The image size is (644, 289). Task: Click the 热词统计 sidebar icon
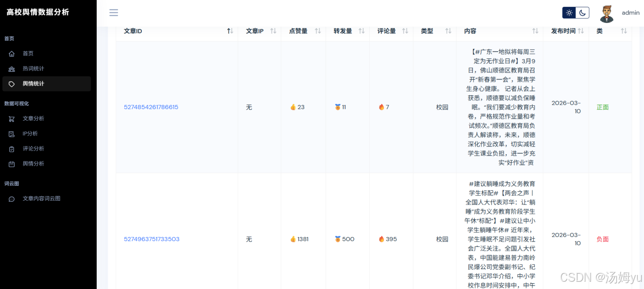12,69
